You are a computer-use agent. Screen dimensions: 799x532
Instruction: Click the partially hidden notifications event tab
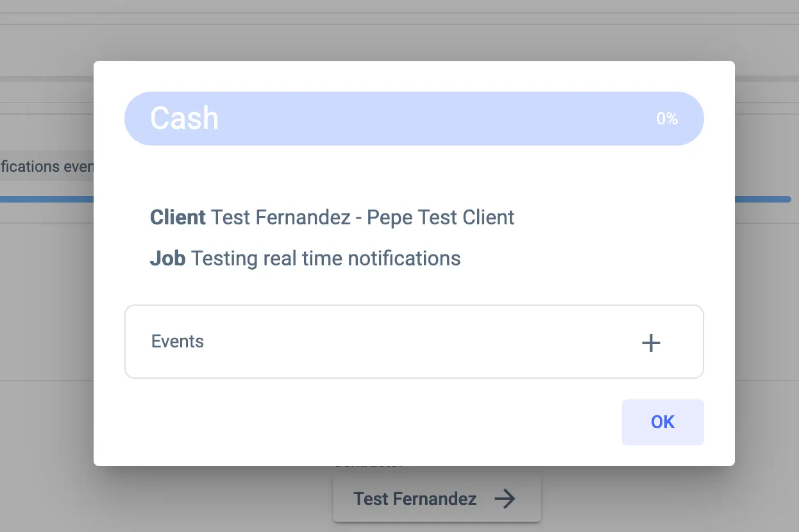(46, 167)
